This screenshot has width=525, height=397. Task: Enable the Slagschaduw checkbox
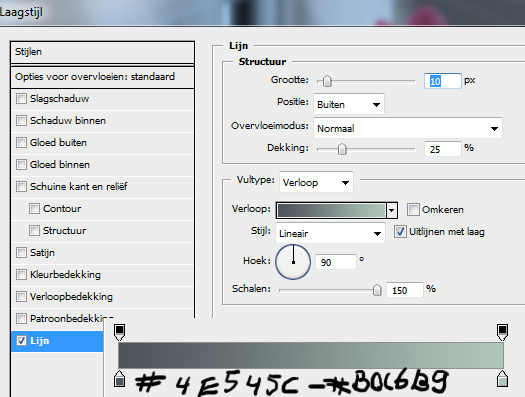[x=21, y=99]
